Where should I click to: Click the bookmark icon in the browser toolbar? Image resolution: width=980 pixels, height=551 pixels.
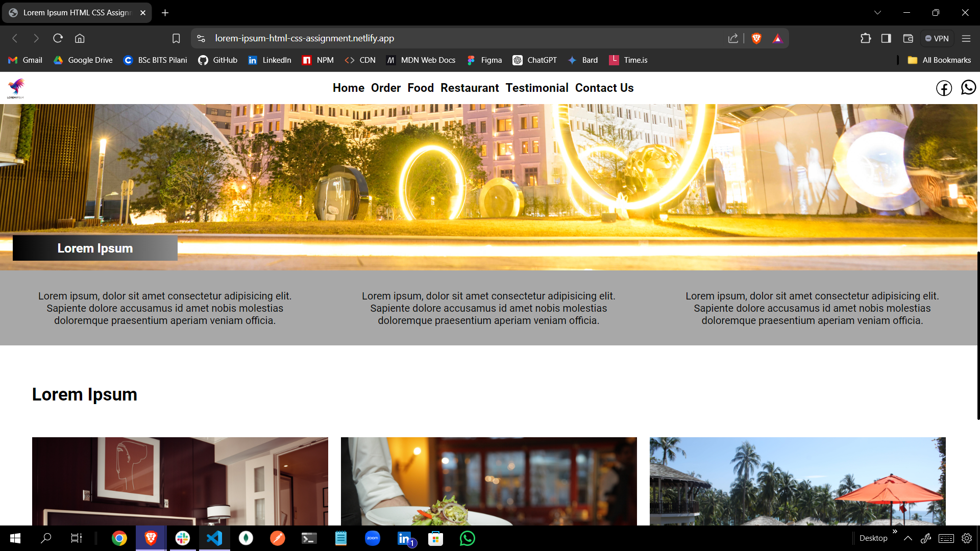click(176, 38)
